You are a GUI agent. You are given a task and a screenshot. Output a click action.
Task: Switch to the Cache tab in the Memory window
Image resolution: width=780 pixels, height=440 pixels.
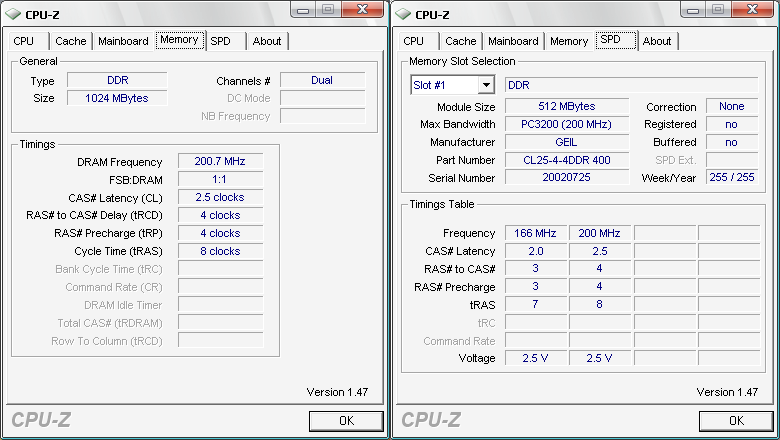[71, 42]
